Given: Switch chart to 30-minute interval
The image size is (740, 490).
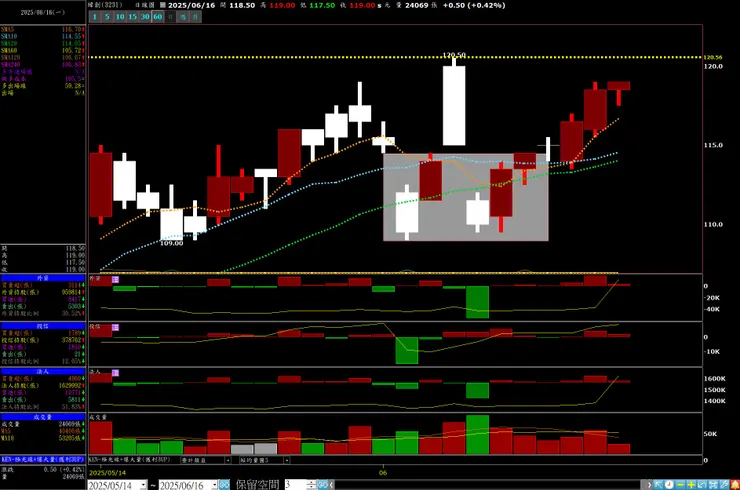Looking at the screenshot, I should pyautogui.click(x=145, y=17).
